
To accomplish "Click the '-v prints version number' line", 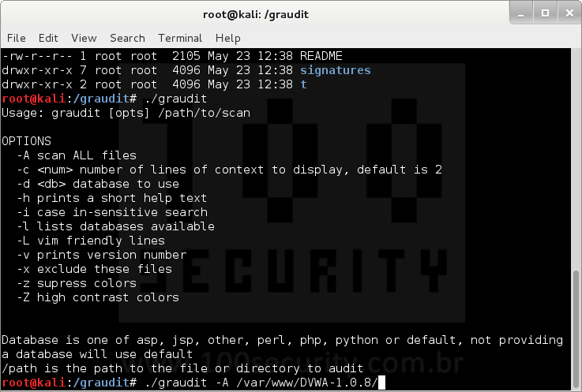I will tap(101, 255).
